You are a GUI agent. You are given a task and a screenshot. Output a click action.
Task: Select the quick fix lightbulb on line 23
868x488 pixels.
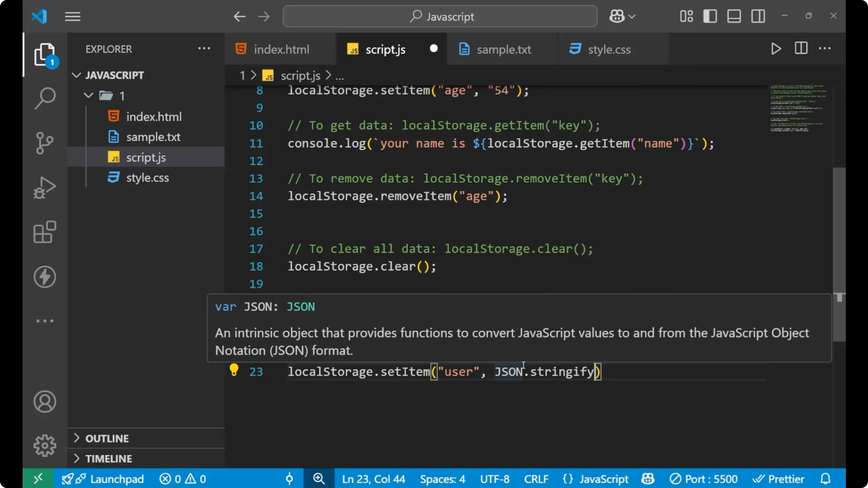click(234, 370)
